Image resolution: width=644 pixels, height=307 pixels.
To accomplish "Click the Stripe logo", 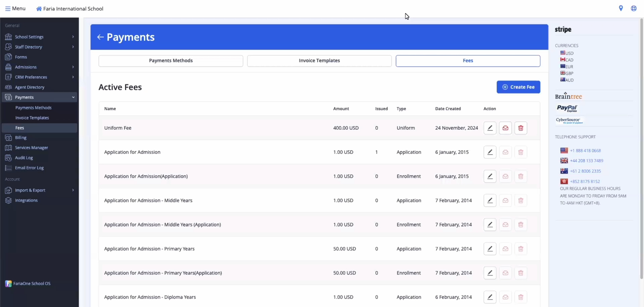I will tap(563, 29).
